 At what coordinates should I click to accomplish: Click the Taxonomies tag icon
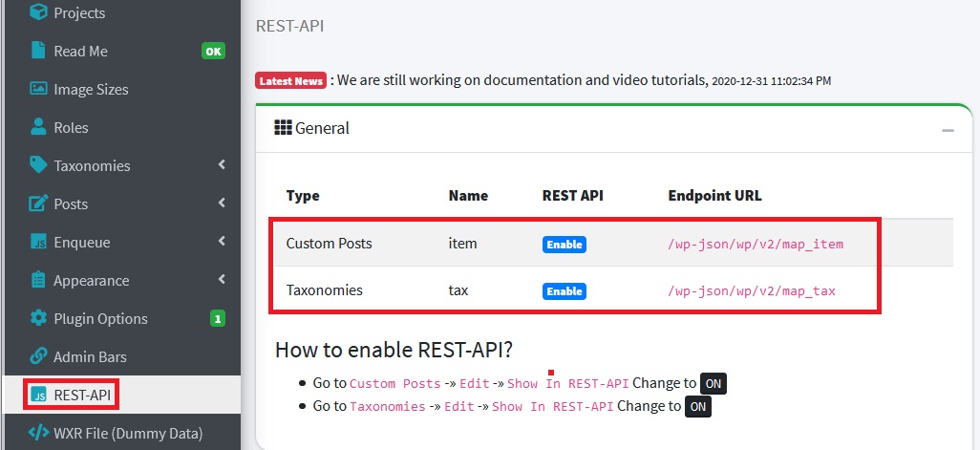38,165
